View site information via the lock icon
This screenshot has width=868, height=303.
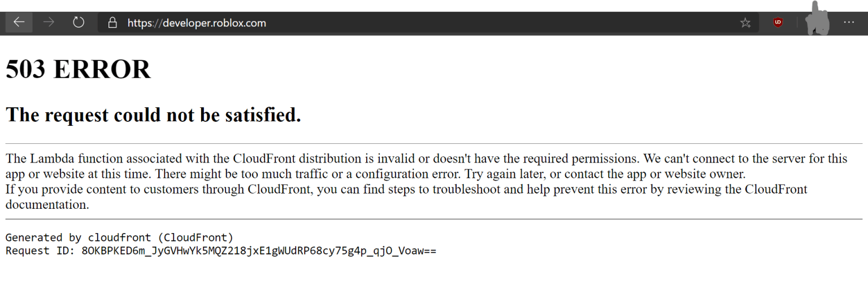point(113,23)
